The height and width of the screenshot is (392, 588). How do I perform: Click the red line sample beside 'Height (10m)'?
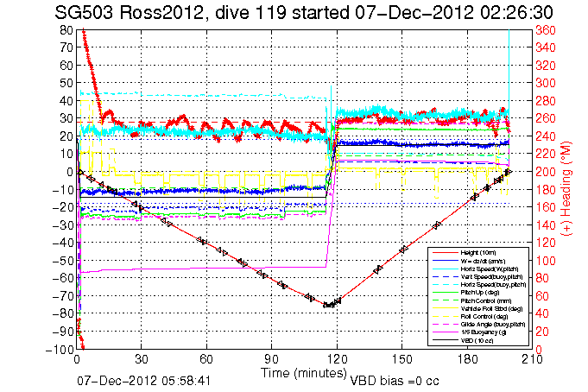point(445,253)
